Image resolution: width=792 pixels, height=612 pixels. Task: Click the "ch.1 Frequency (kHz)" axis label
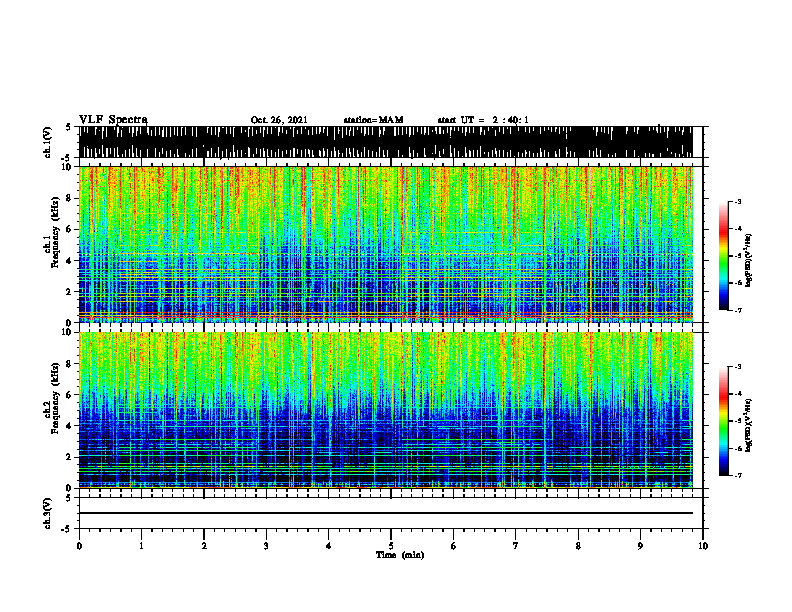tap(51, 232)
